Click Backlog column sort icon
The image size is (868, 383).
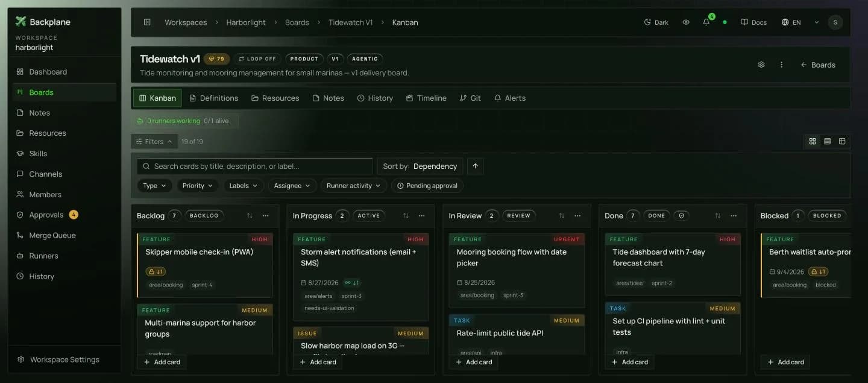pos(250,216)
